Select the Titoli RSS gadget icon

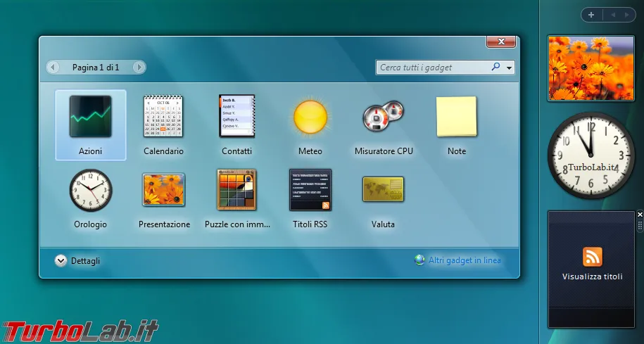310,190
